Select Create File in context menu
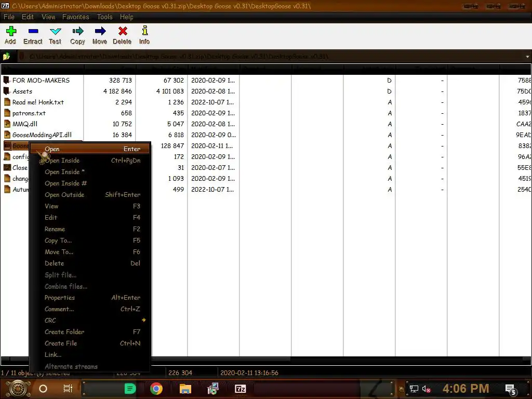This screenshot has width=532, height=399. click(x=90, y=343)
